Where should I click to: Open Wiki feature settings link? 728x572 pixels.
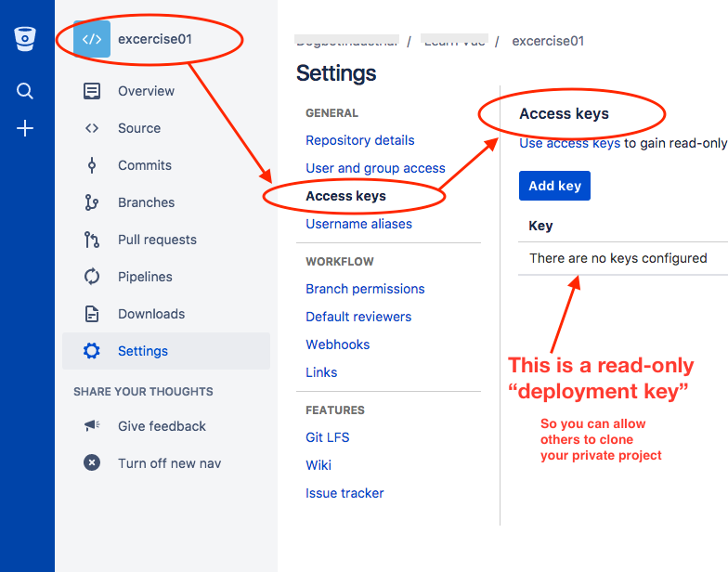pyautogui.click(x=318, y=465)
